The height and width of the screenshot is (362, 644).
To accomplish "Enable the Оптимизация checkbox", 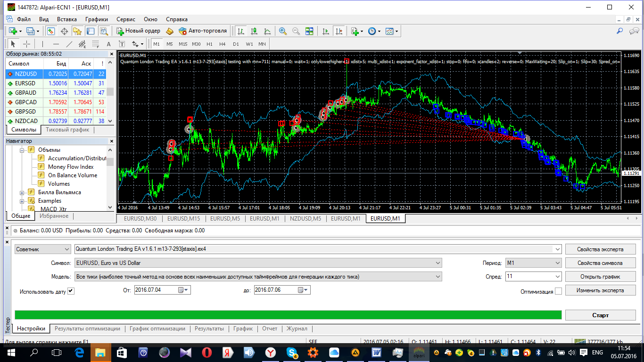I will (x=558, y=291).
